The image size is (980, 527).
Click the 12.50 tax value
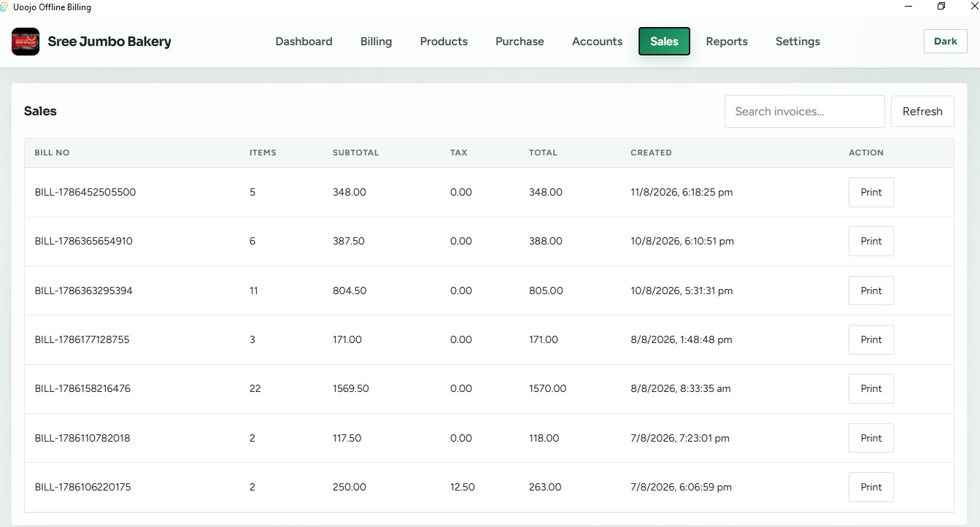(x=463, y=487)
